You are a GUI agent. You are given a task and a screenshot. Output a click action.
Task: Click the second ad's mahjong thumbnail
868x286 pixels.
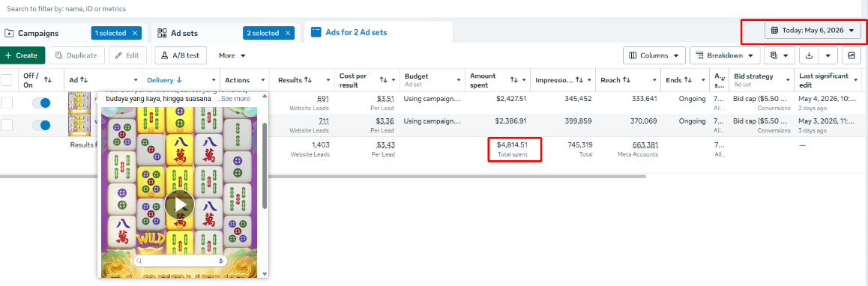click(x=79, y=125)
